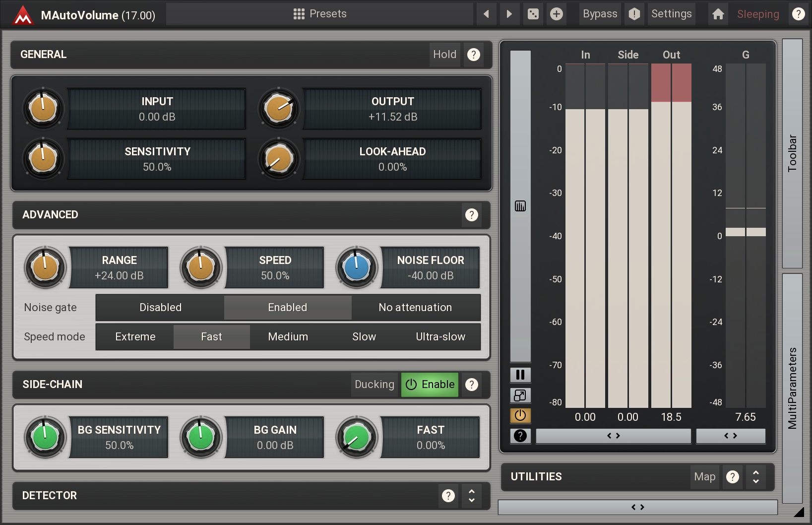Select the Ultra-slow speed mode
The height and width of the screenshot is (525, 812).
[x=440, y=337]
